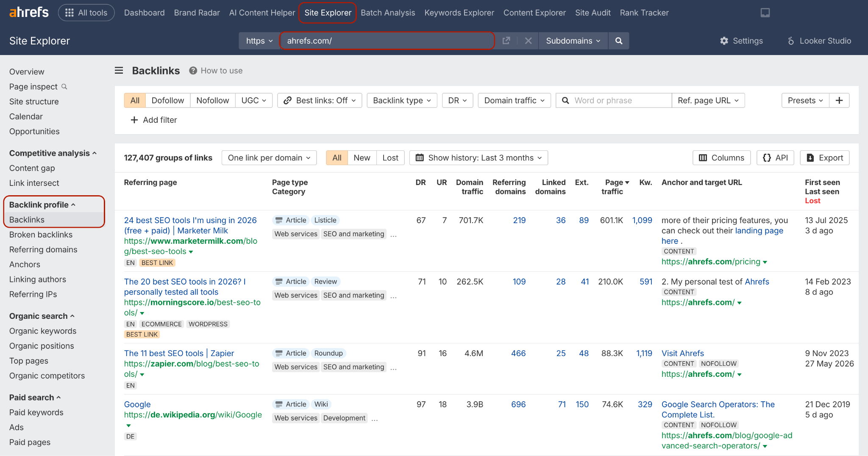Collapse Competitive analysis section
This screenshot has height=456, width=868.
53,153
